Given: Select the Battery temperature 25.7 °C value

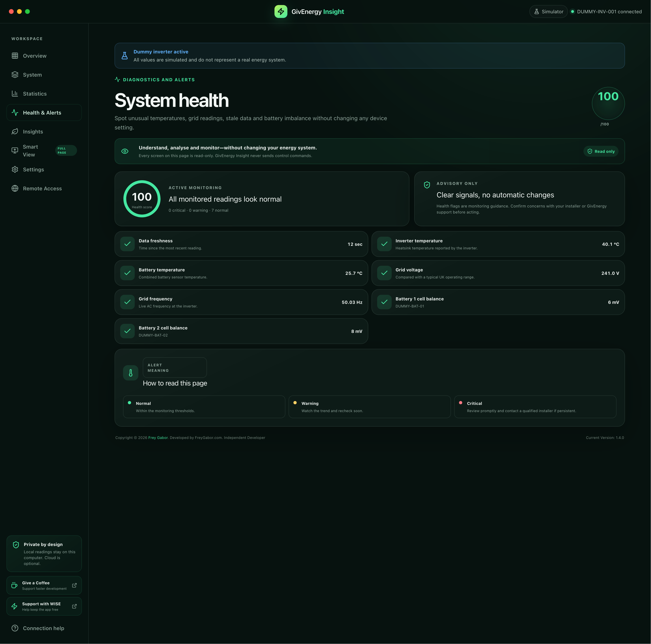Looking at the screenshot, I should pyautogui.click(x=354, y=273).
